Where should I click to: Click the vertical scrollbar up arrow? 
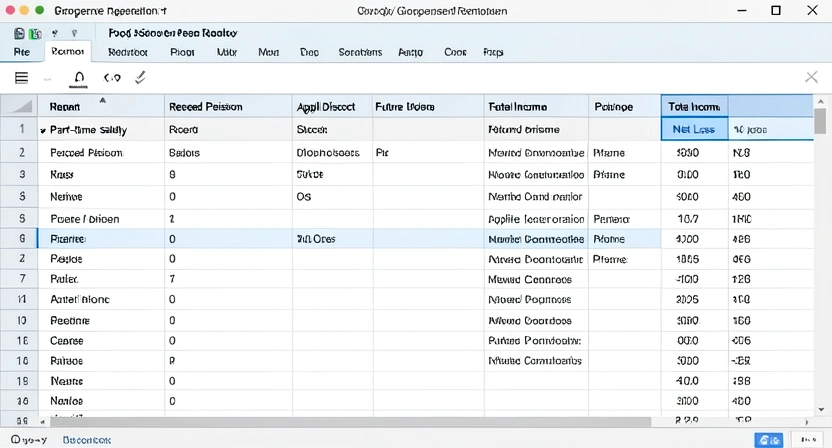821,101
